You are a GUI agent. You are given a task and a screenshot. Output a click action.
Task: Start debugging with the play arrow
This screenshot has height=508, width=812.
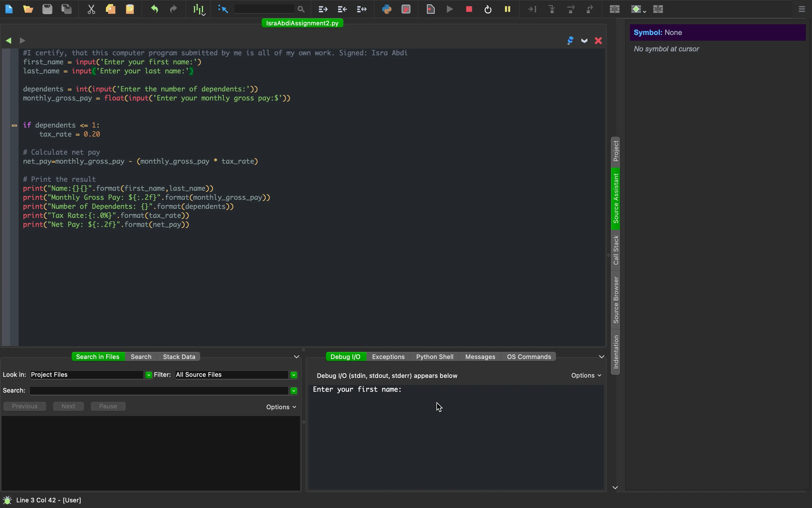click(x=450, y=9)
